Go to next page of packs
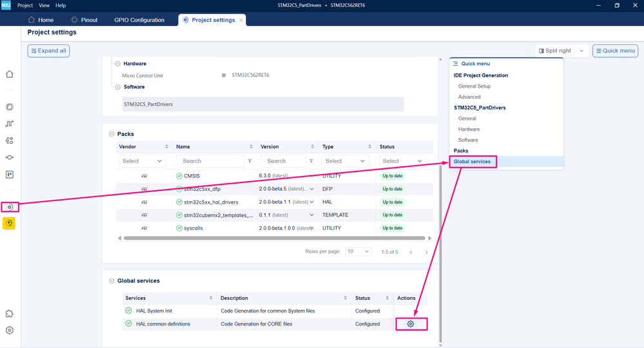The image size is (644, 348). click(x=426, y=252)
